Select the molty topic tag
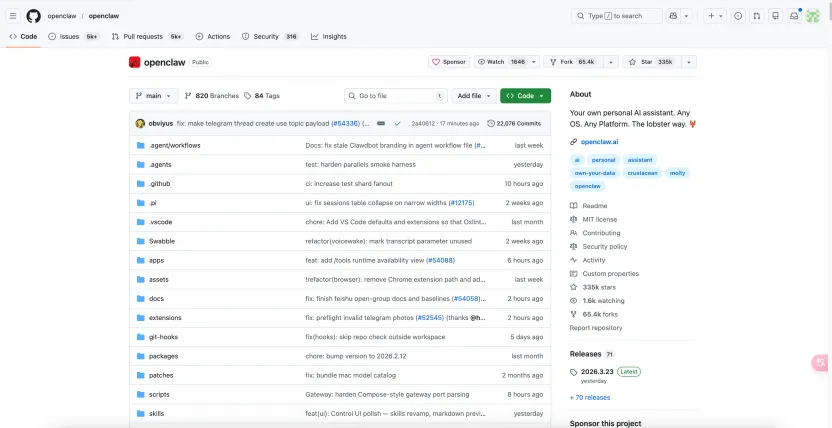This screenshot has width=832, height=428. click(678, 173)
